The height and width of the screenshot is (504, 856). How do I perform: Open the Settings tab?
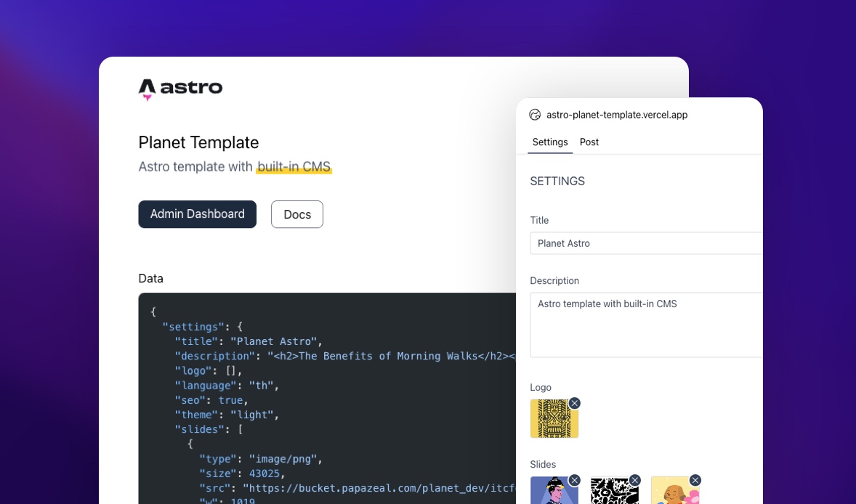(x=550, y=142)
